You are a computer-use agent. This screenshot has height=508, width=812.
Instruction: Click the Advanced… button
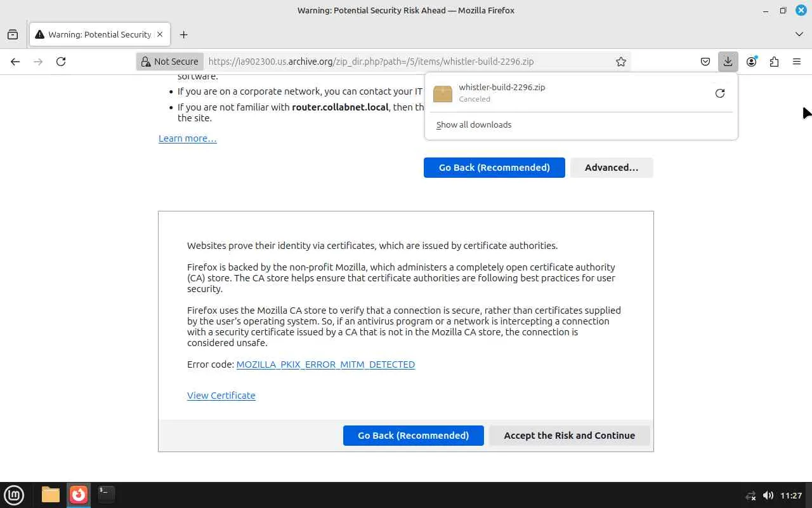coord(612,168)
